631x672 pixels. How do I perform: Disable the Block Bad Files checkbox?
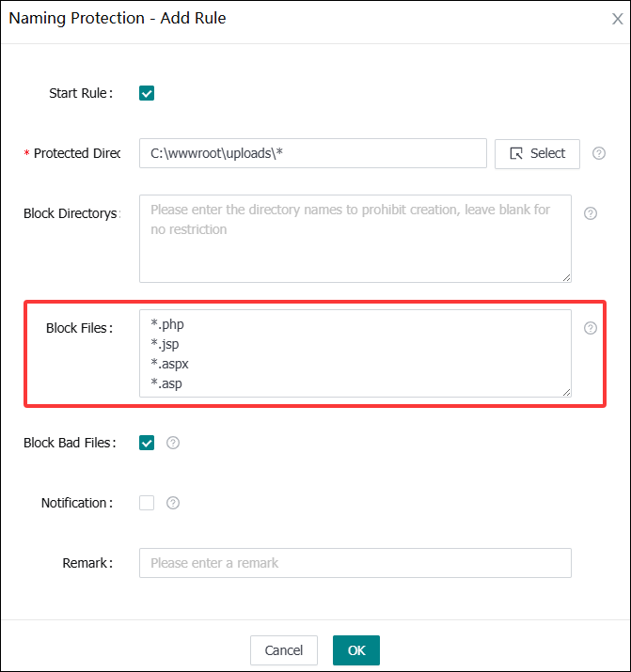point(147,443)
